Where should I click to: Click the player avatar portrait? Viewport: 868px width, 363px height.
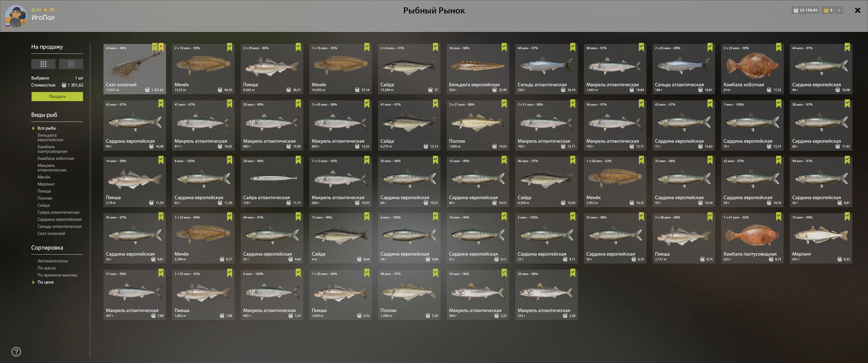pos(16,16)
